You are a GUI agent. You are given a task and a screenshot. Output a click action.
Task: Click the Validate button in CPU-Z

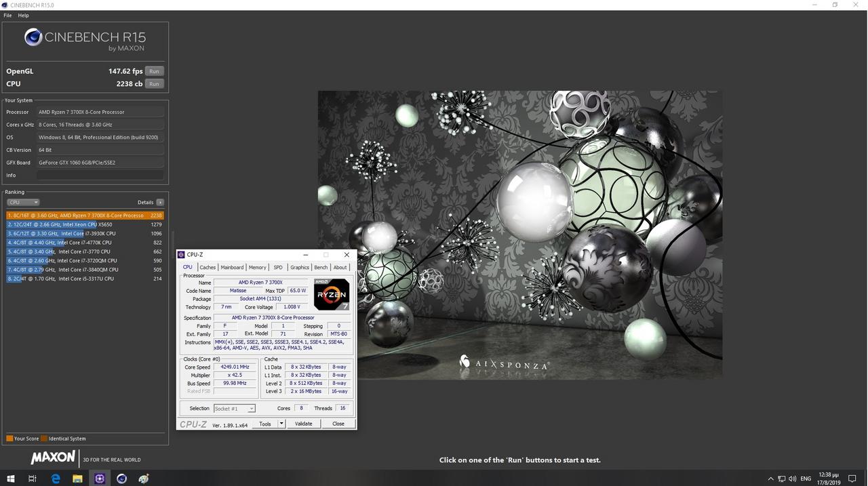[x=304, y=424]
